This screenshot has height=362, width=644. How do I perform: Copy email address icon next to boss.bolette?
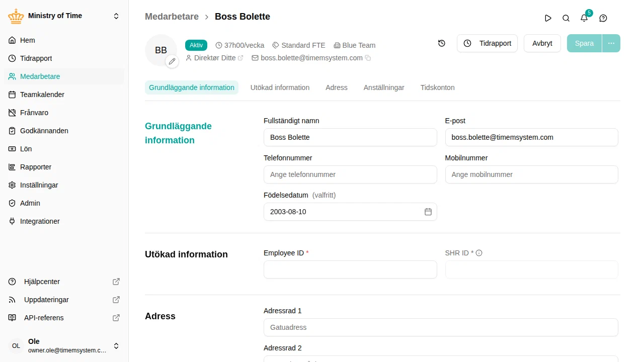click(x=368, y=58)
